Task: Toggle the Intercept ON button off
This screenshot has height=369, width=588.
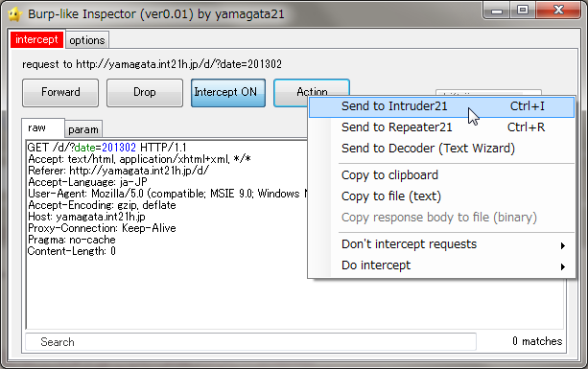Action: point(228,93)
